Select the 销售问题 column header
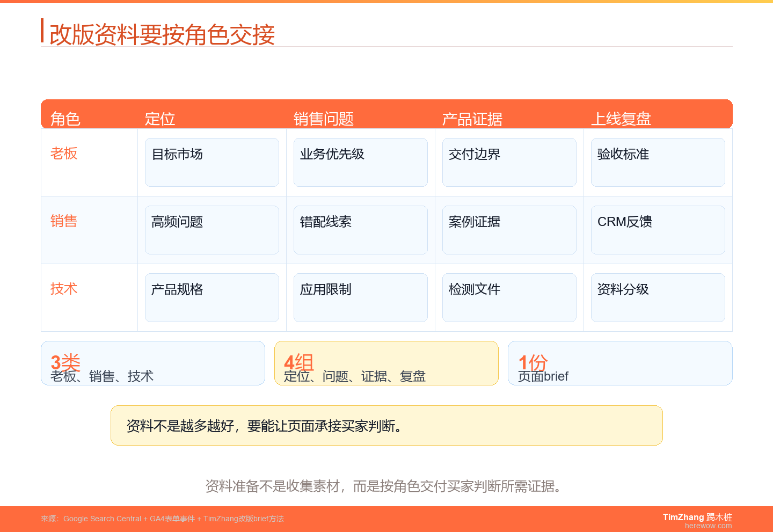The image size is (773, 532). 324,119
